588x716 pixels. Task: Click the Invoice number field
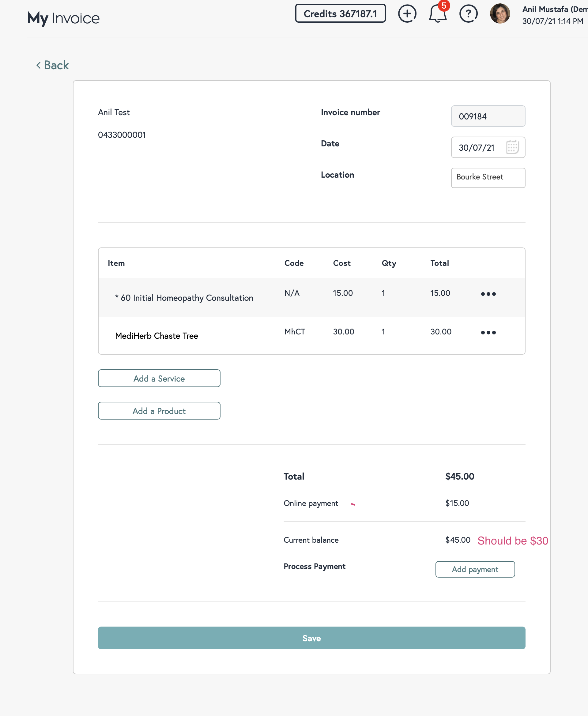coord(488,116)
